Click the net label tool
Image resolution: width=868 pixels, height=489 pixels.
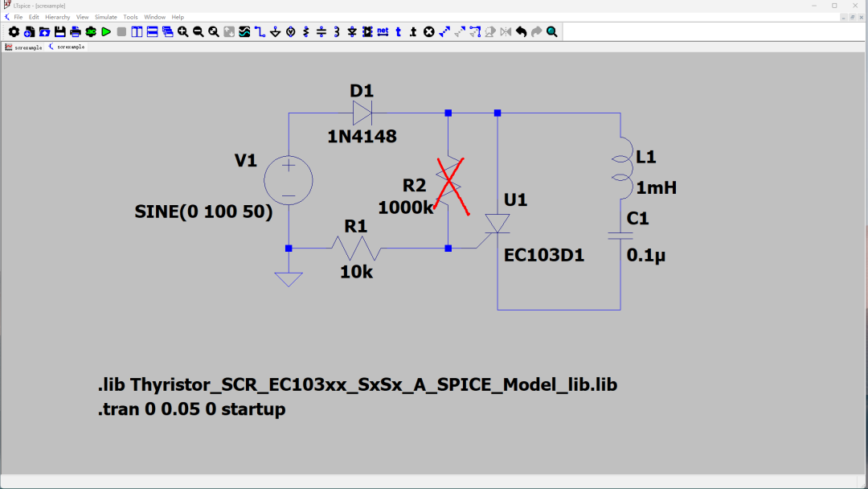[383, 32]
